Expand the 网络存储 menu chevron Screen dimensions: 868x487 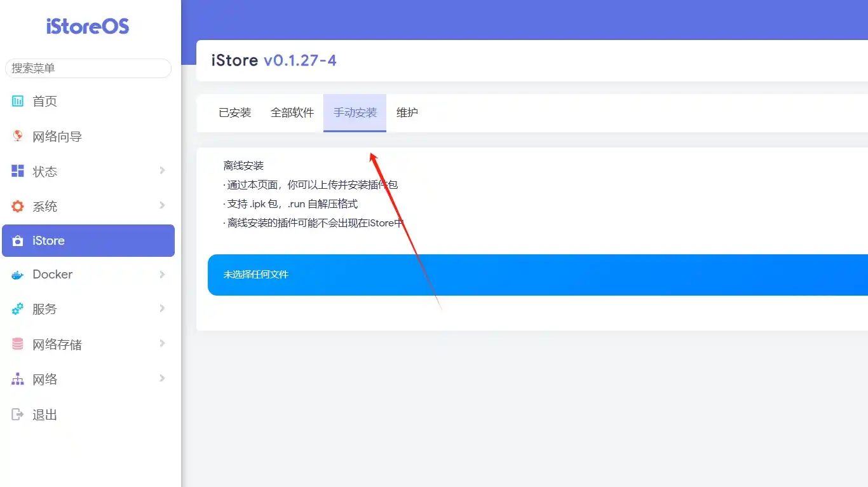162,343
